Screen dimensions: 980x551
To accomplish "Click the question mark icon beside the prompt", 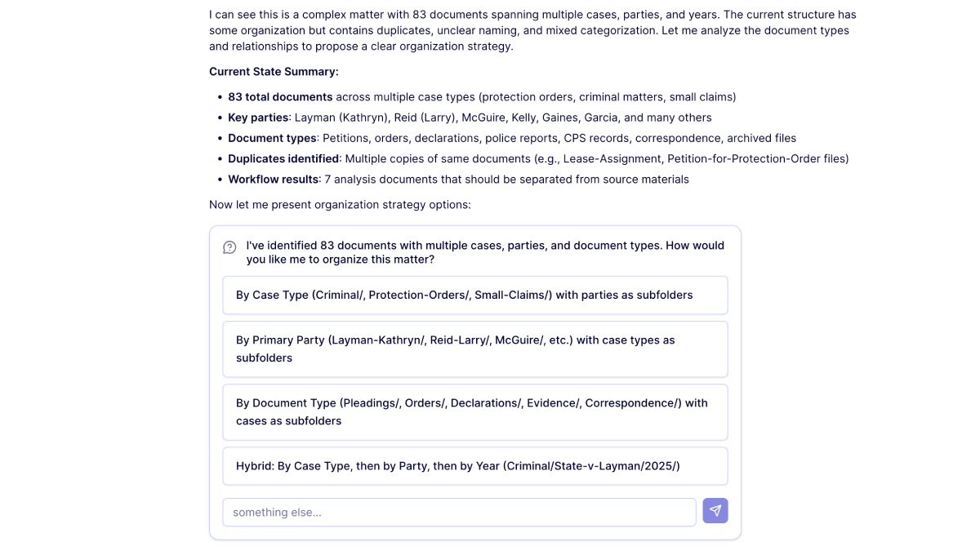I will 229,247.
